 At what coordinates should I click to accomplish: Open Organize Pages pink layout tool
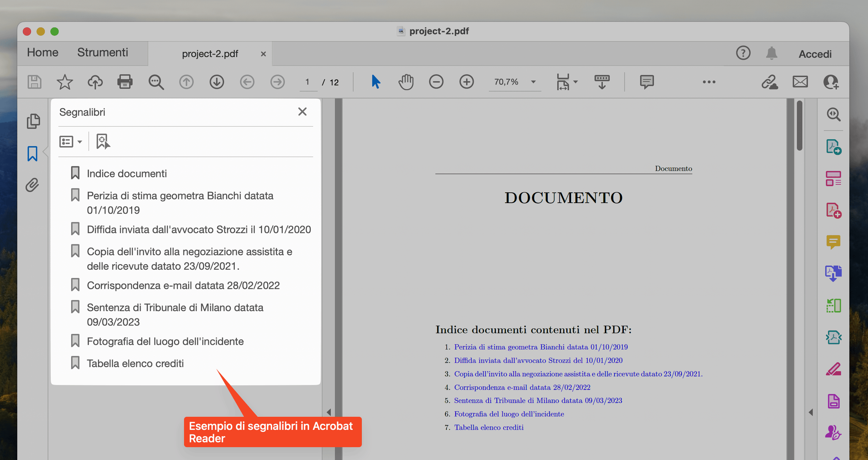coord(833,178)
